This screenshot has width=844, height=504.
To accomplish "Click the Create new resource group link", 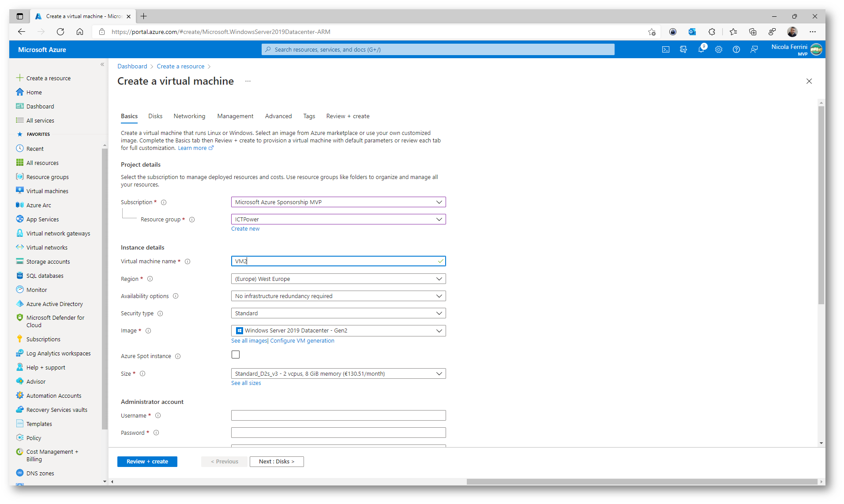I will click(245, 229).
